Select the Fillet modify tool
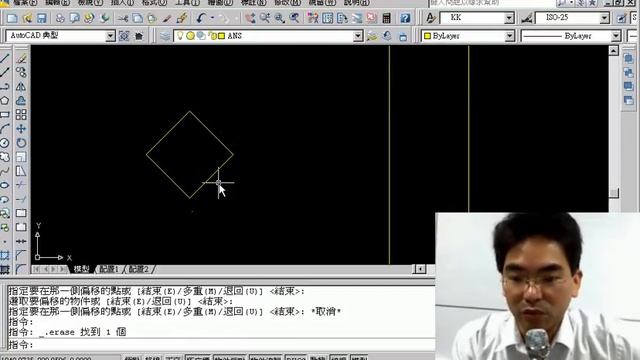Image resolution: width=640 pixels, height=360 pixels. point(21,269)
